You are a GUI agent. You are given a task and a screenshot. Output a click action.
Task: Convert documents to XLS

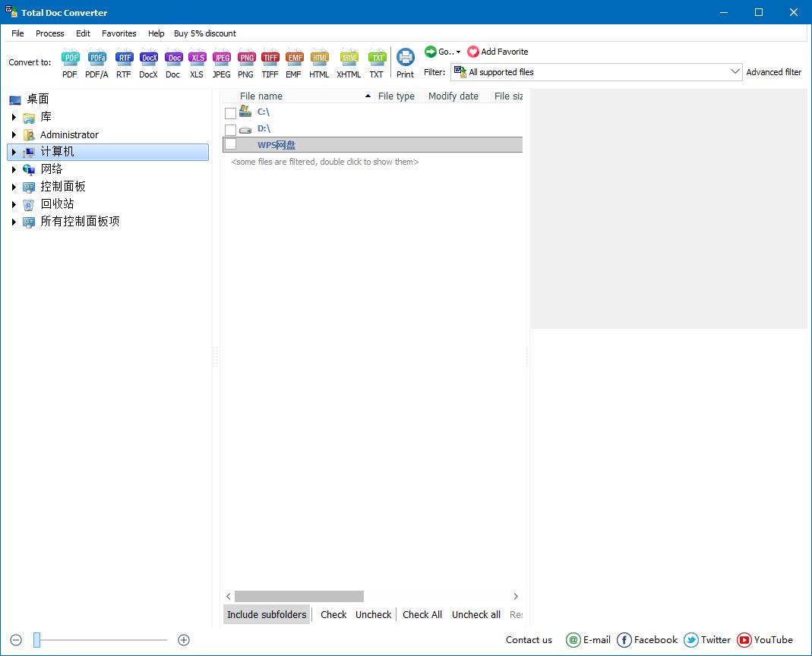[x=197, y=63]
